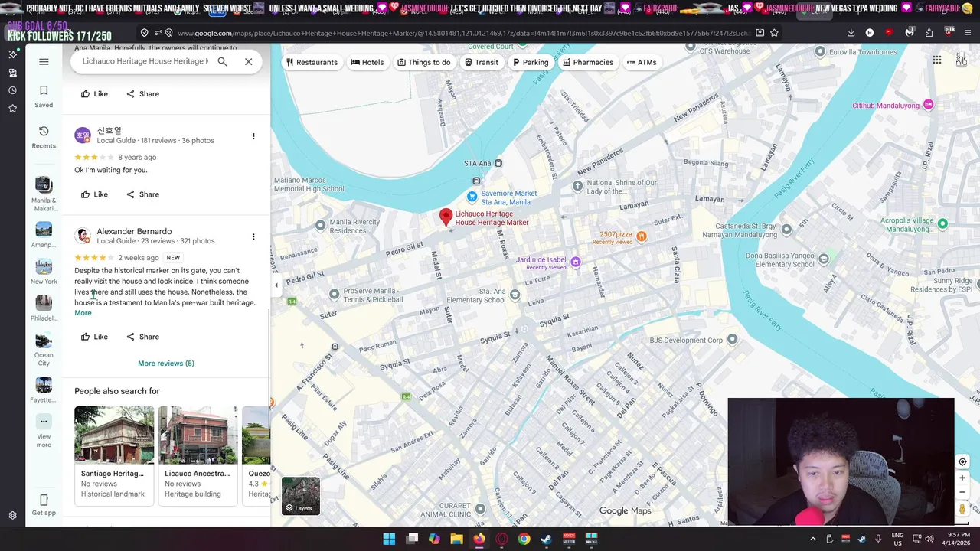Select the ATMs chip

(641, 62)
